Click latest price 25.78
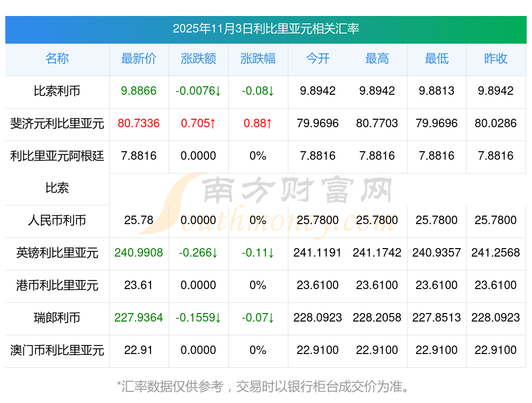The width and height of the screenshot is (532, 403). (139, 220)
